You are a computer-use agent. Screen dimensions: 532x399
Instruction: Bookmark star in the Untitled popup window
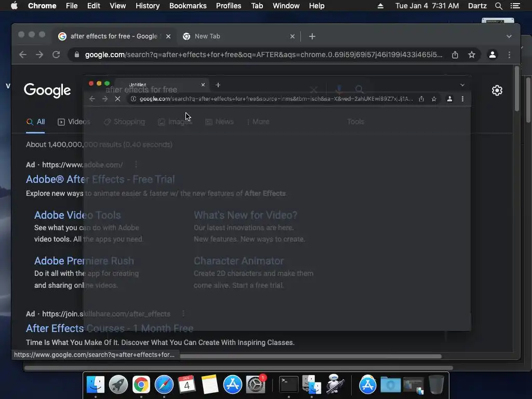coord(434,99)
